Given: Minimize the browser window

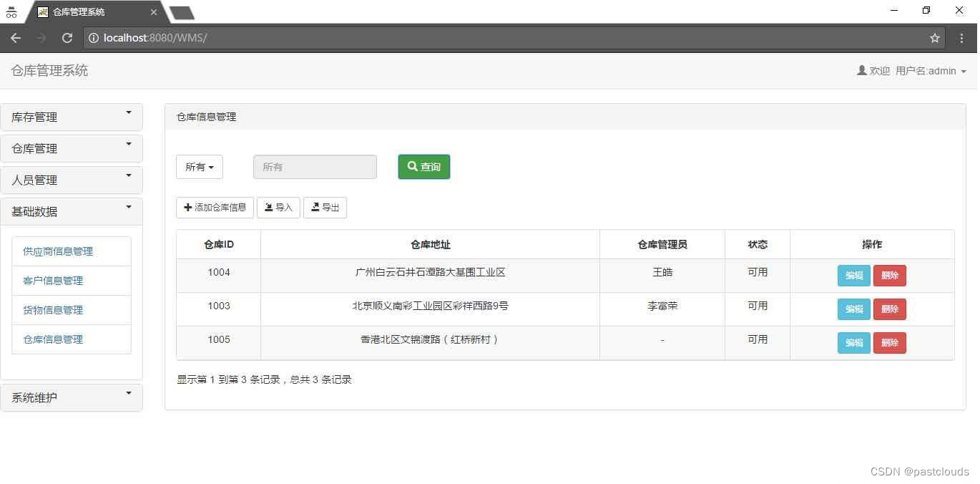Looking at the screenshot, I should (x=894, y=10).
